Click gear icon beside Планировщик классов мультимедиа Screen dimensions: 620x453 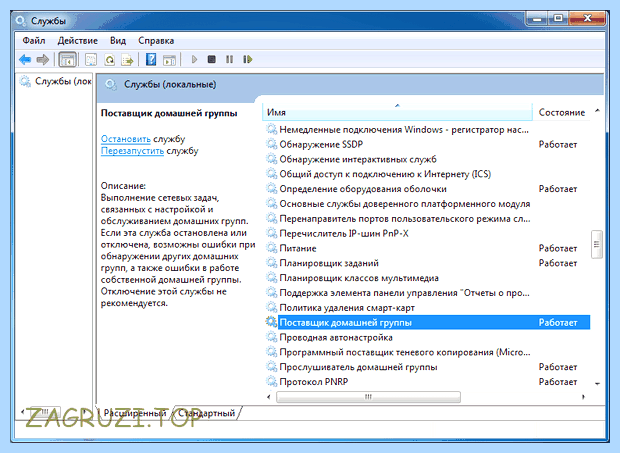pos(271,278)
